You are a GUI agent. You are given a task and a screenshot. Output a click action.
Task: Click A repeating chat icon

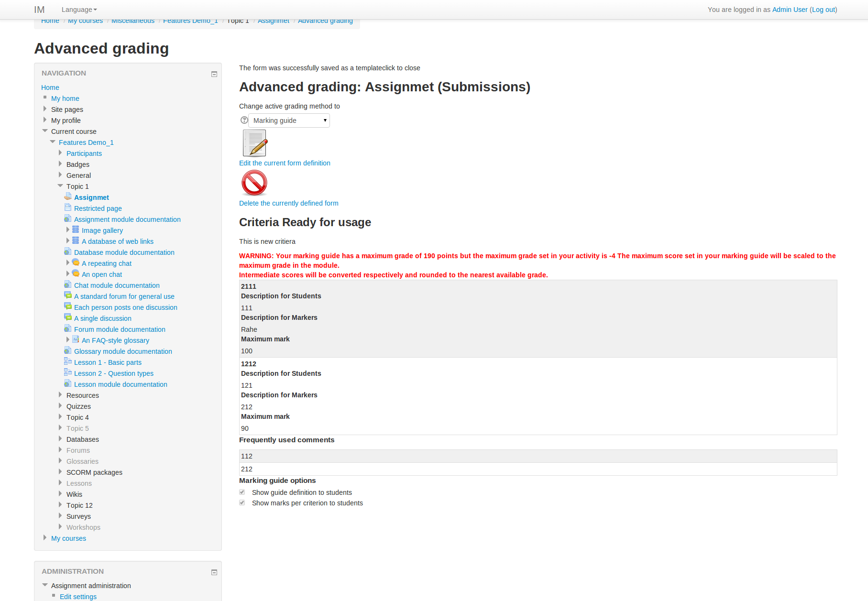76,262
